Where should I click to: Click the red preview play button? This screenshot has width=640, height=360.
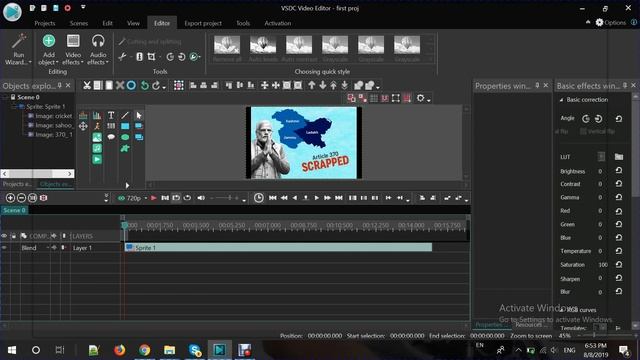[153, 198]
